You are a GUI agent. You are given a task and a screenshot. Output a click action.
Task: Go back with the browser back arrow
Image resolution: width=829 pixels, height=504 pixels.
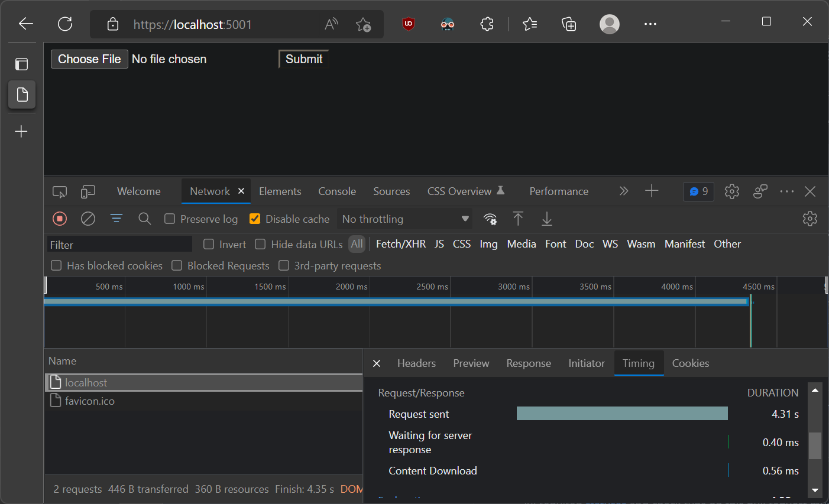point(26,24)
